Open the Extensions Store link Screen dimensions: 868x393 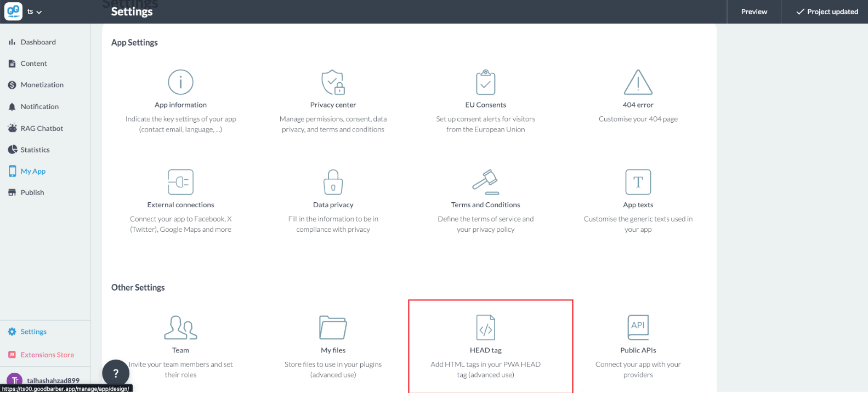[47, 355]
